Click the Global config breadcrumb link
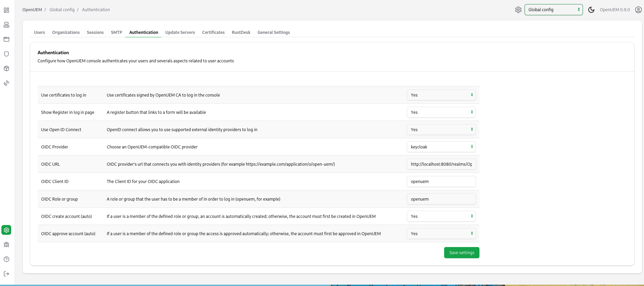The width and height of the screenshot is (644, 286). click(62, 10)
